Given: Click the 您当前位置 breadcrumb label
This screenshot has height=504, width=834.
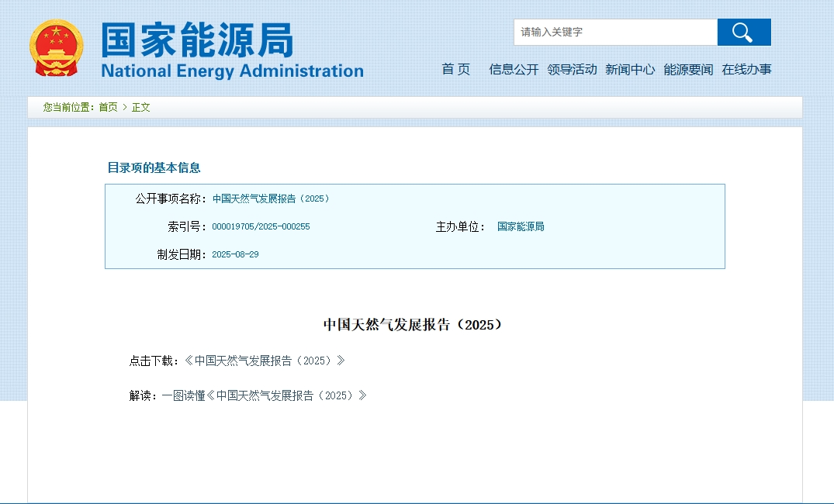Looking at the screenshot, I should (68, 108).
